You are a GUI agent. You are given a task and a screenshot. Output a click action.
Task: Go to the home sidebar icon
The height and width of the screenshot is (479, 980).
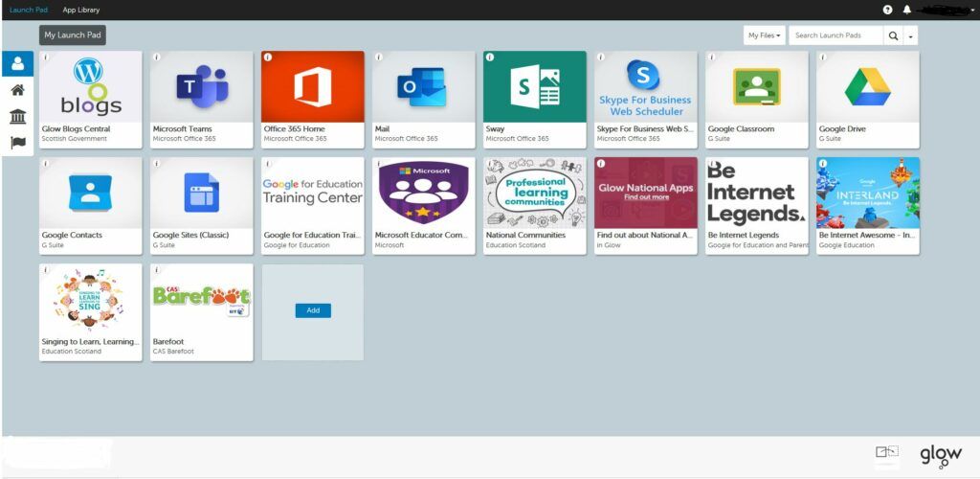pos(17,91)
